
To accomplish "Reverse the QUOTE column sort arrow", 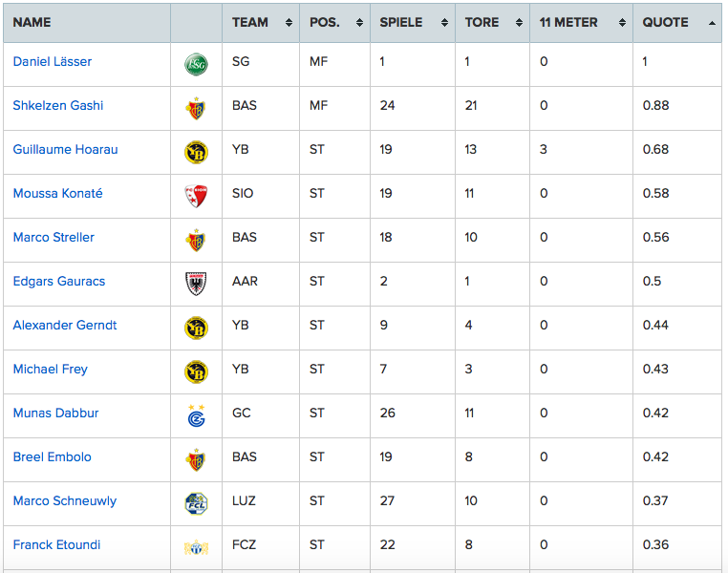I will click(712, 23).
